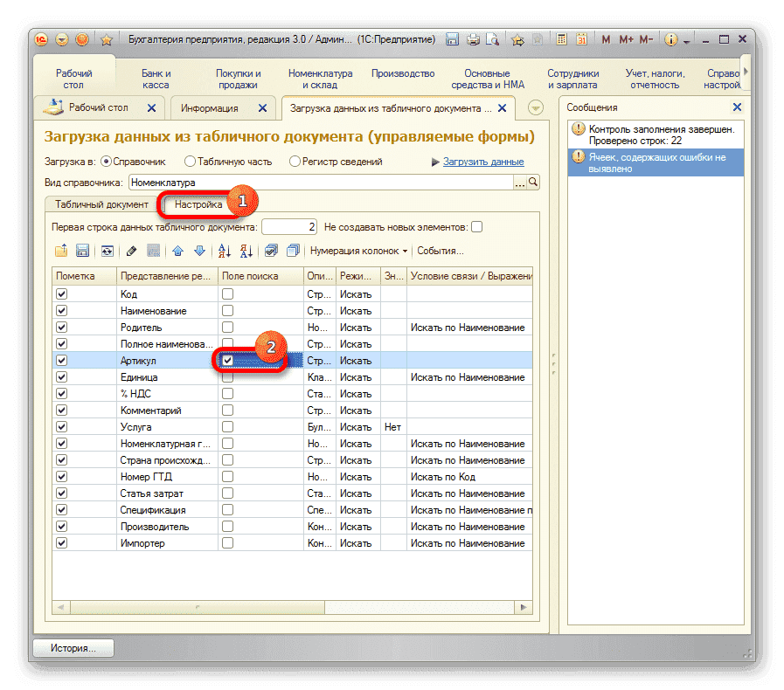Click the '...' selector for Вид справочника
The height and width of the screenshot is (690, 784).
click(520, 183)
